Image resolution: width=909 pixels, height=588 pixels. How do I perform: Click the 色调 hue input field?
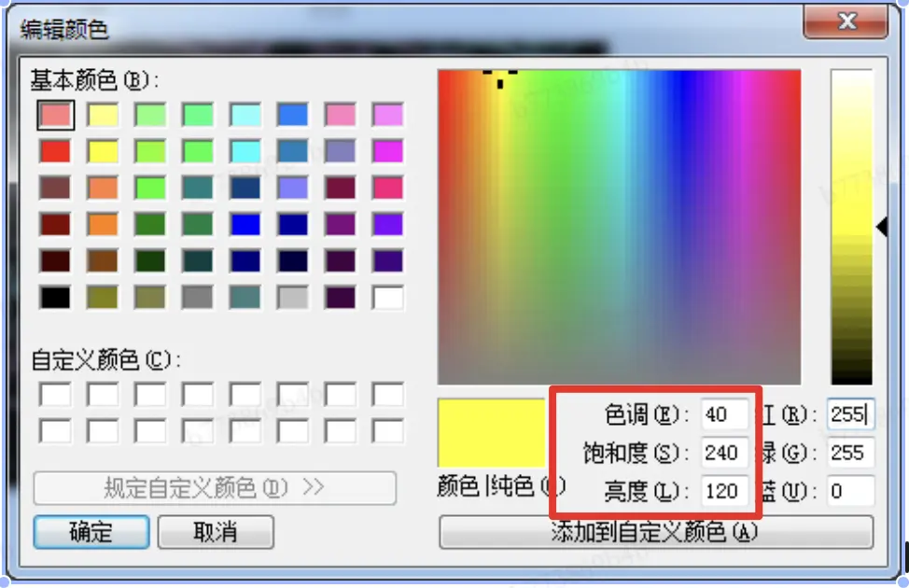725,414
